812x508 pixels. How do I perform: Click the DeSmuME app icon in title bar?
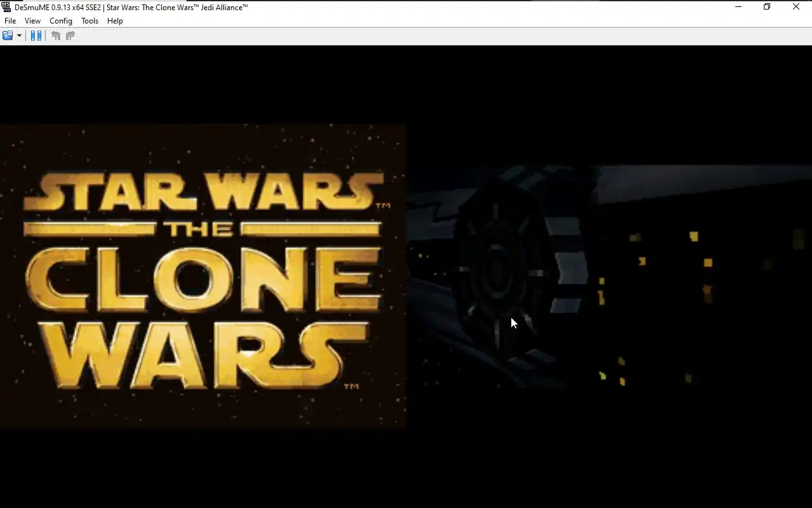pyautogui.click(x=6, y=7)
